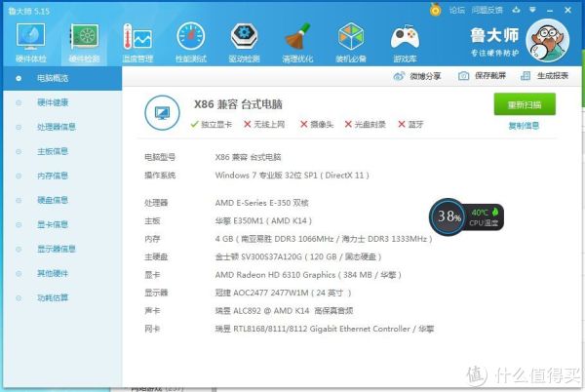Click the 主硬盘 row label
The width and height of the screenshot is (585, 392).
(x=156, y=256)
